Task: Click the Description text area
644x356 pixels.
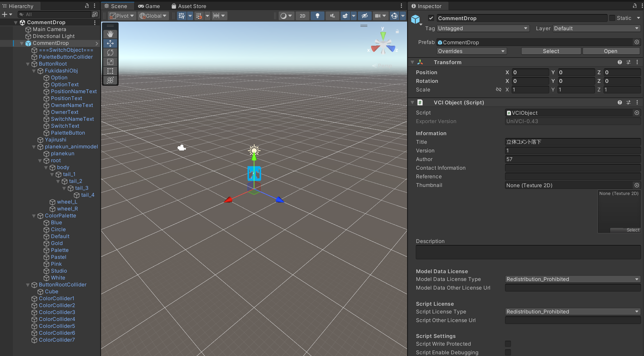Action: click(x=528, y=252)
